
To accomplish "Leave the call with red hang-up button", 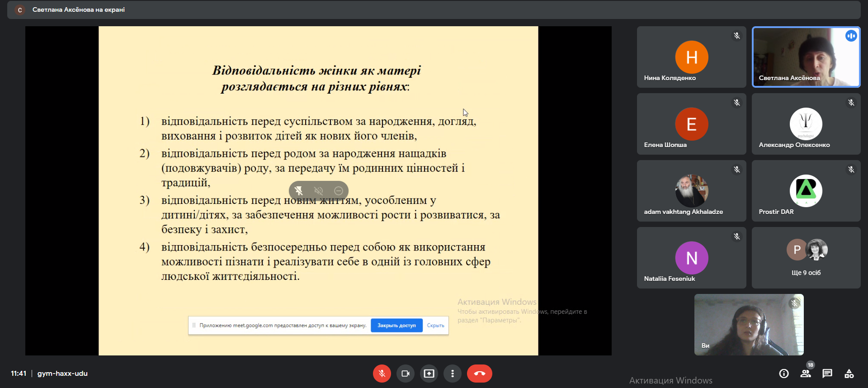I will tap(479, 374).
